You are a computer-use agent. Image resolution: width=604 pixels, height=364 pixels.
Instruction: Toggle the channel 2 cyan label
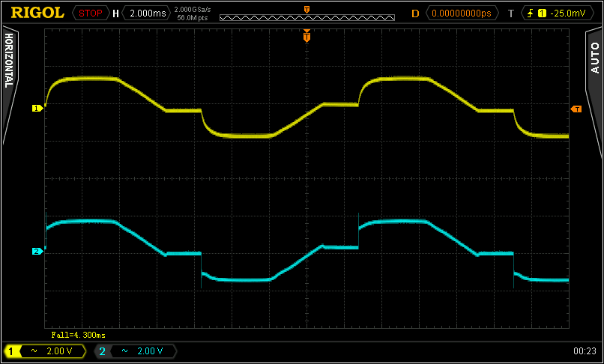(x=102, y=351)
